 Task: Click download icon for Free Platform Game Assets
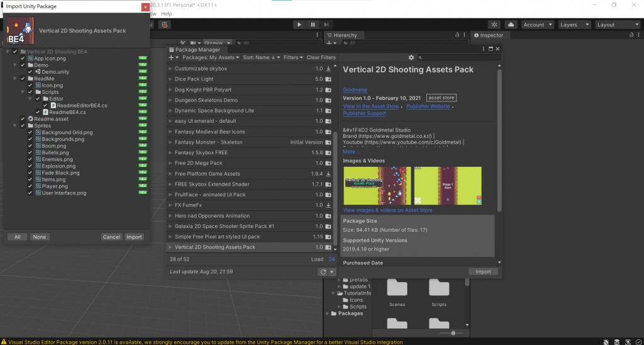(x=328, y=174)
